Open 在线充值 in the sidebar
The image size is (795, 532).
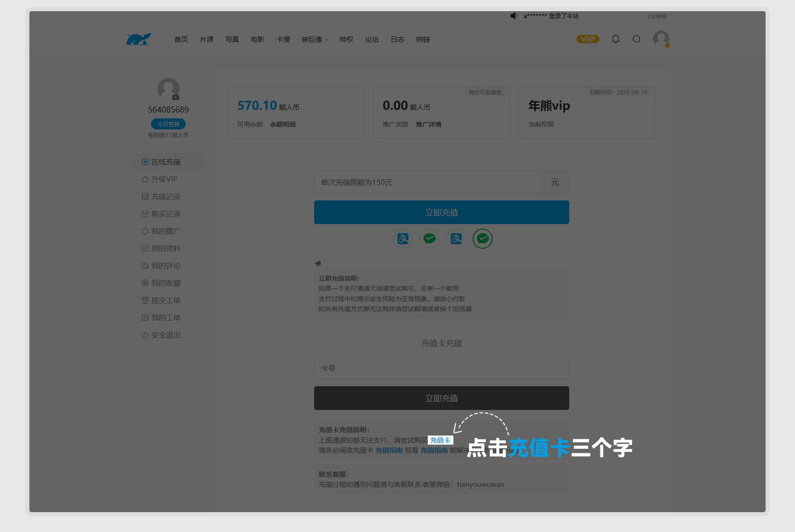tap(169, 161)
